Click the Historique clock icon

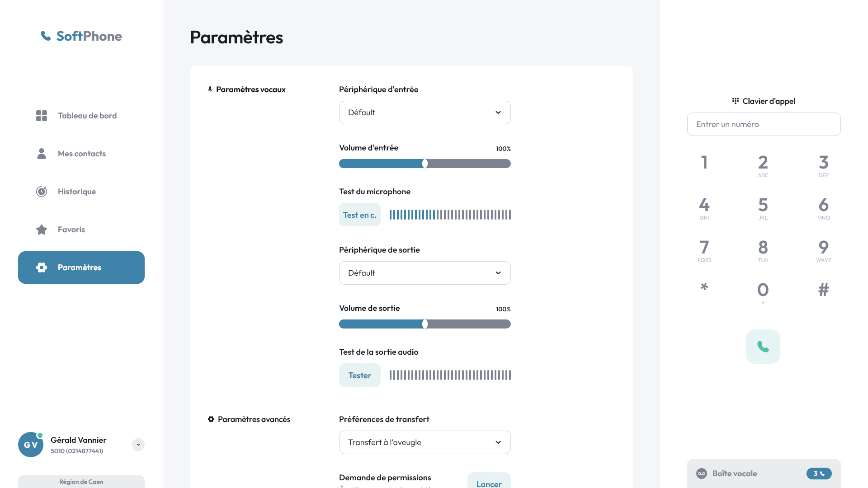(x=42, y=192)
